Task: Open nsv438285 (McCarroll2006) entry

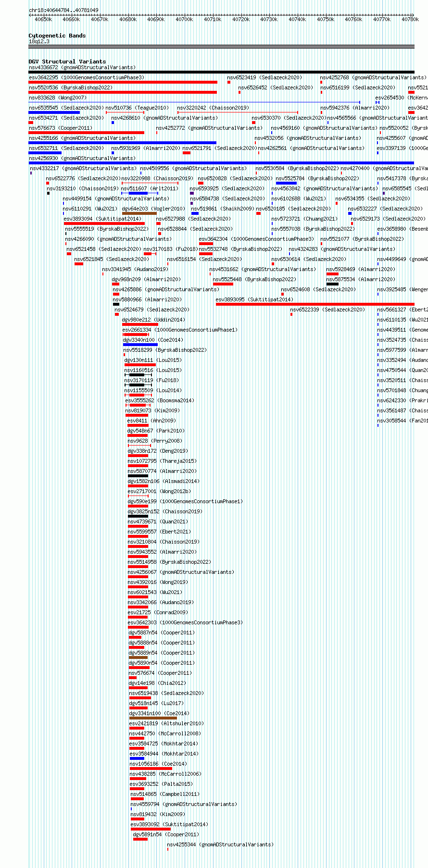Action: [x=165, y=774]
